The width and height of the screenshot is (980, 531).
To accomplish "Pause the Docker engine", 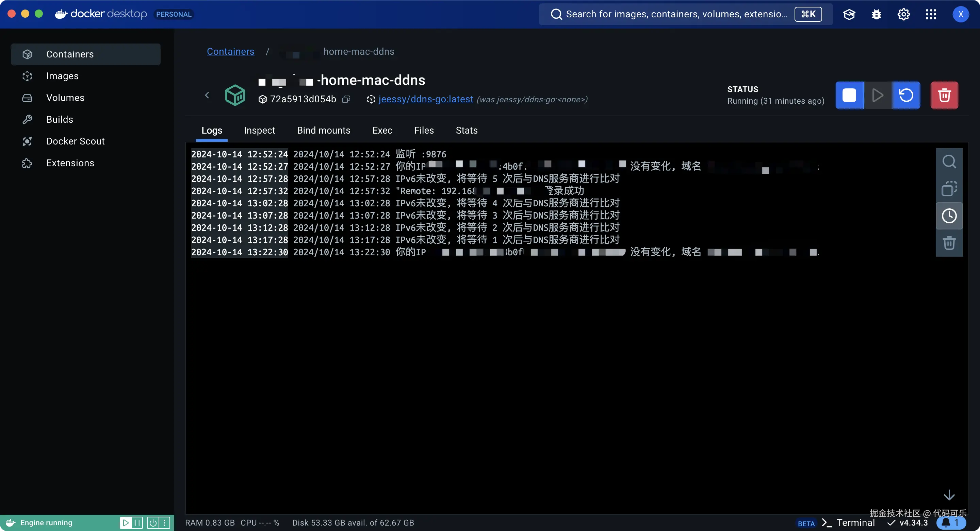I will (x=138, y=523).
